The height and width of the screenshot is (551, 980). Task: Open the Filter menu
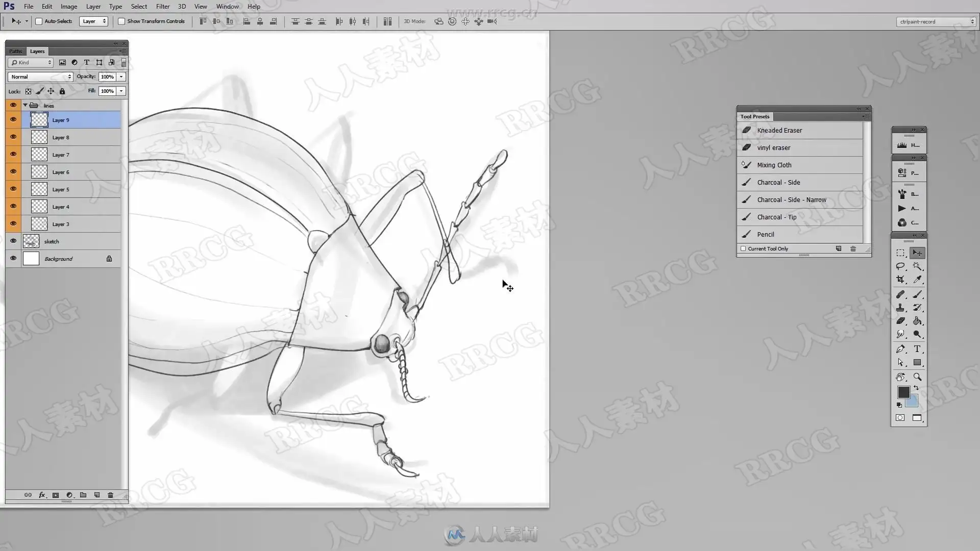pyautogui.click(x=163, y=7)
